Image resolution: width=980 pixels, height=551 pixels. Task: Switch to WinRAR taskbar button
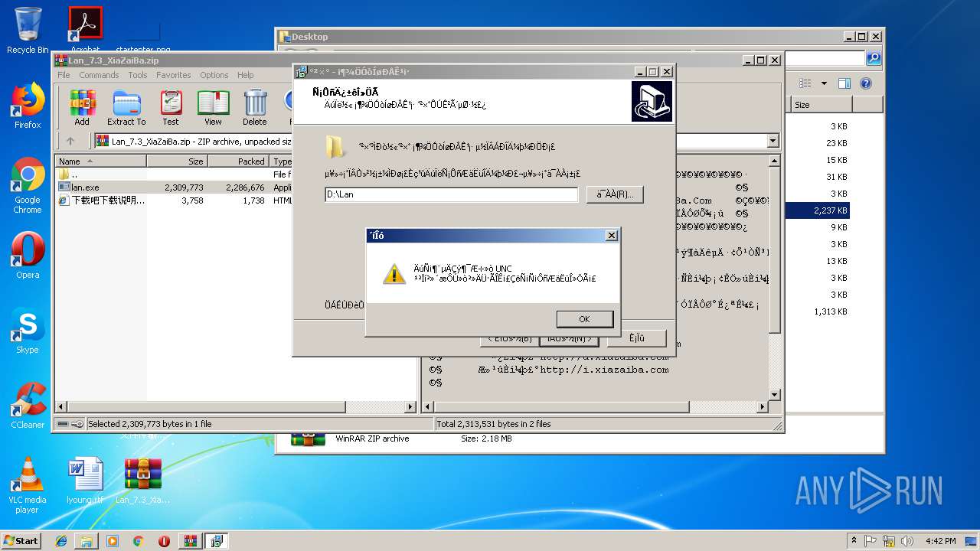coord(191,541)
